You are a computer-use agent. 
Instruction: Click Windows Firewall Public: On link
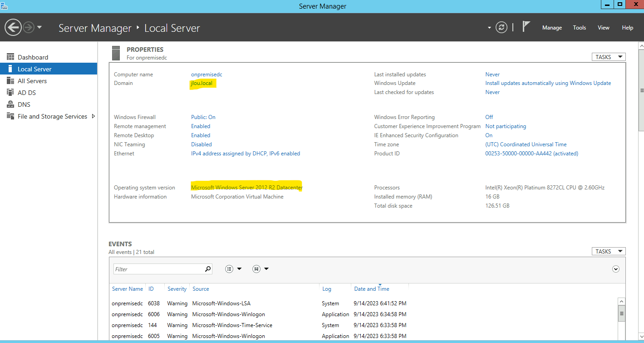coord(203,117)
